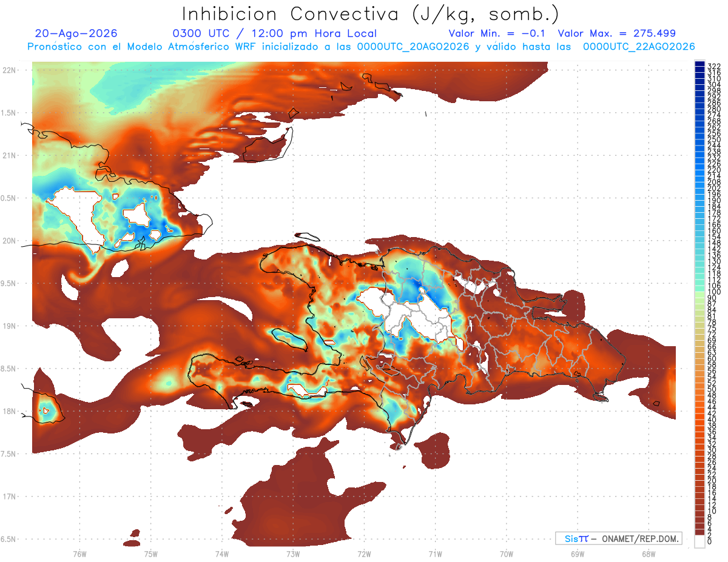Click the orange color bar swatch beside 42
The height and width of the screenshot is (562, 728).
699,410
